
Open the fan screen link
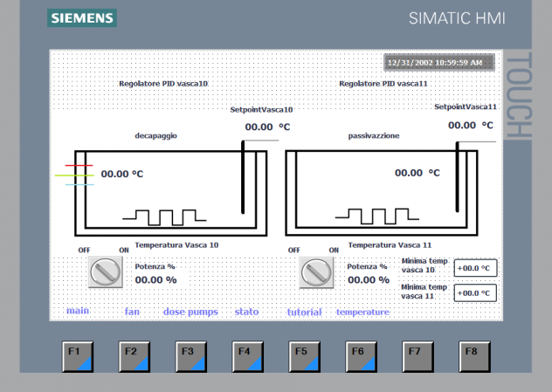click(133, 312)
